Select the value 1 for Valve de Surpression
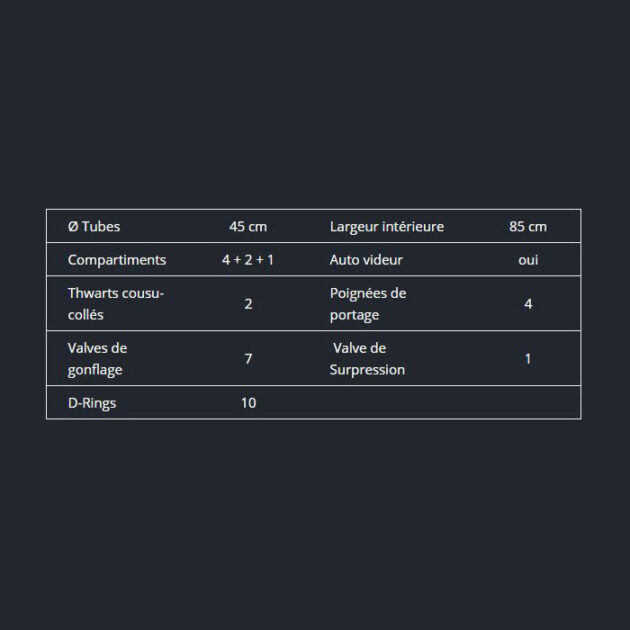Image resolution: width=630 pixels, height=630 pixels. (x=528, y=358)
